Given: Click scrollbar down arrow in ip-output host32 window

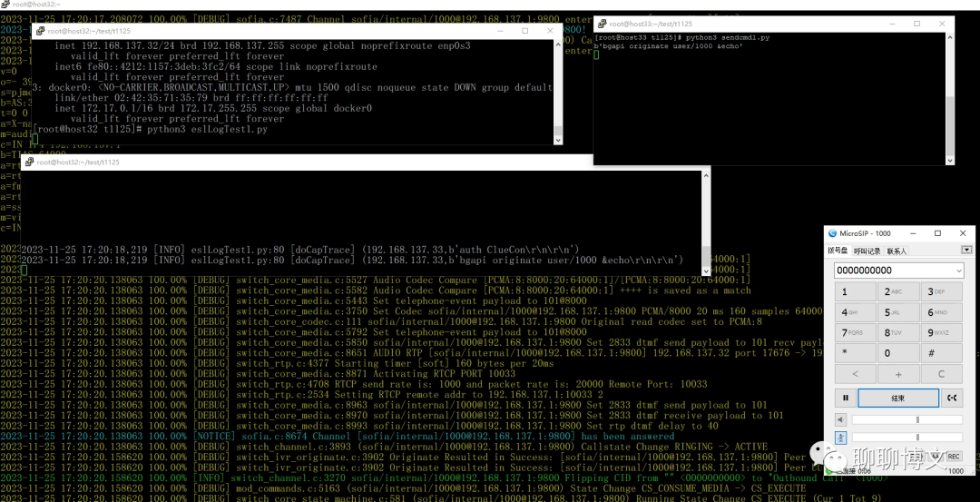Looking at the screenshot, I should [558, 140].
